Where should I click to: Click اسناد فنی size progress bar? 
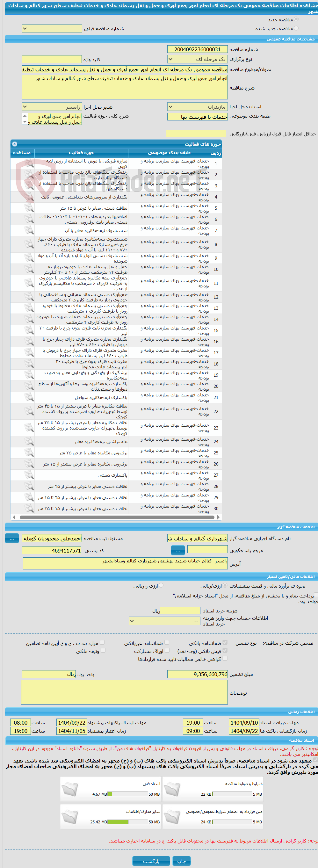[x=127, y=794]
